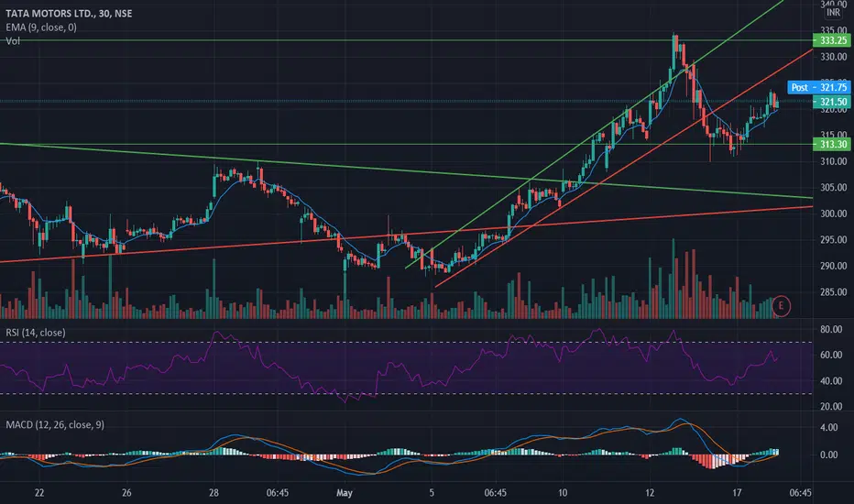Click the '26' date label on time axis
This screenshot has width=854, height=504.
click(126, 493)
